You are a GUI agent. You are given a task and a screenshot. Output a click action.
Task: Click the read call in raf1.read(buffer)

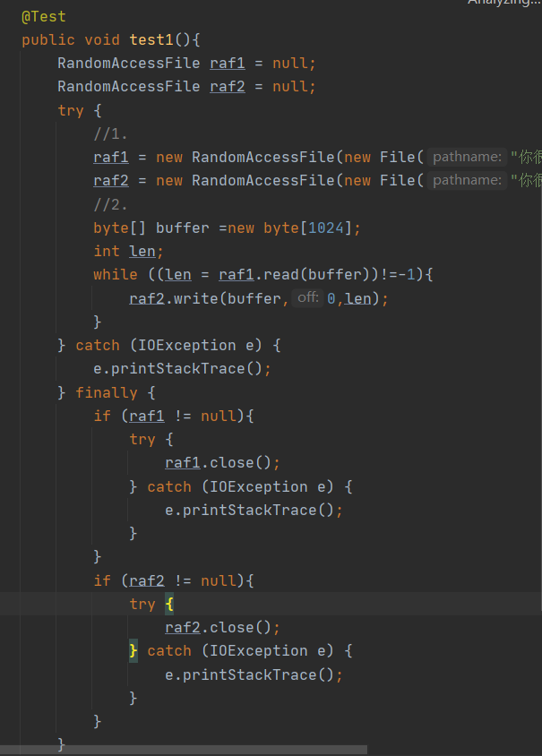coord(281,274)
